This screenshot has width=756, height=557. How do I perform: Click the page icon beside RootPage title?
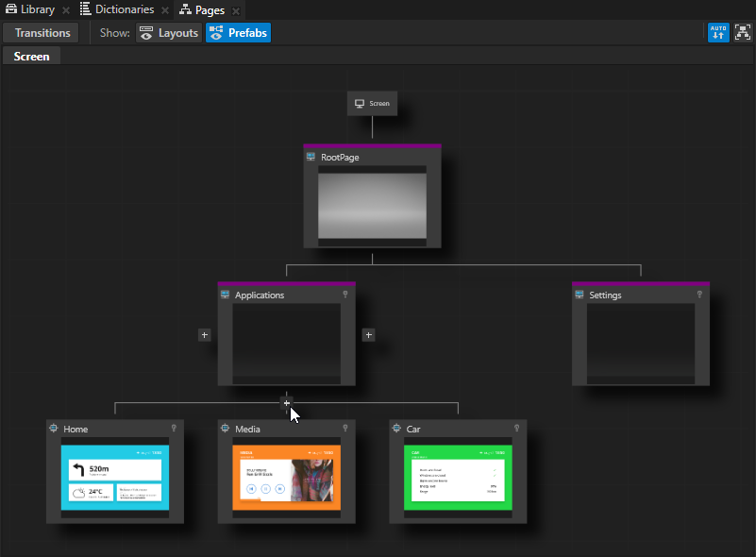click(x=311, y=157)
